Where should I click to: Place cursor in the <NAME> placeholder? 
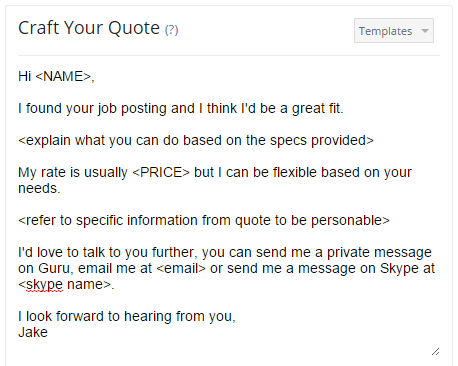pos(63,76)
